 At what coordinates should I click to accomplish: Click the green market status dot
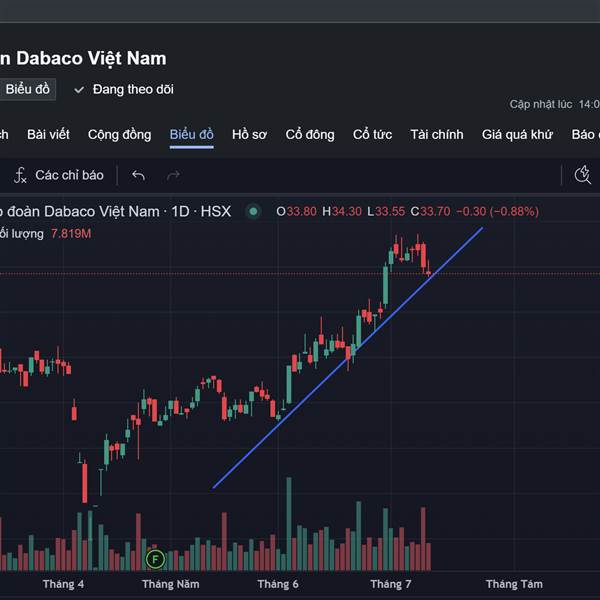[x=253, y=211]
